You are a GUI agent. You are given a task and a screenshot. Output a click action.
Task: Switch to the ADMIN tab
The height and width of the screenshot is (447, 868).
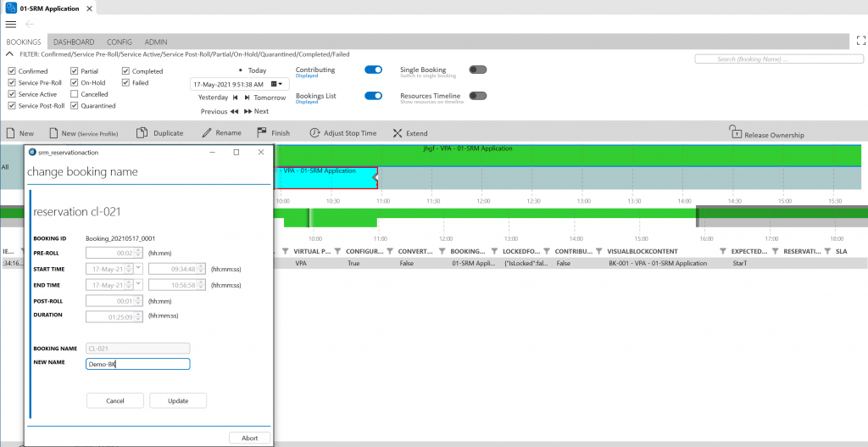pos(156,42)
